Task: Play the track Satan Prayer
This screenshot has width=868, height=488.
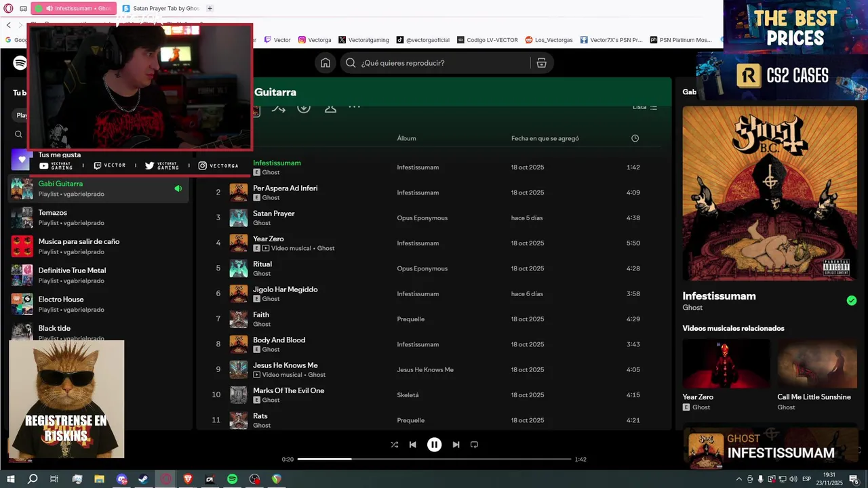Action: coord(273,213)
